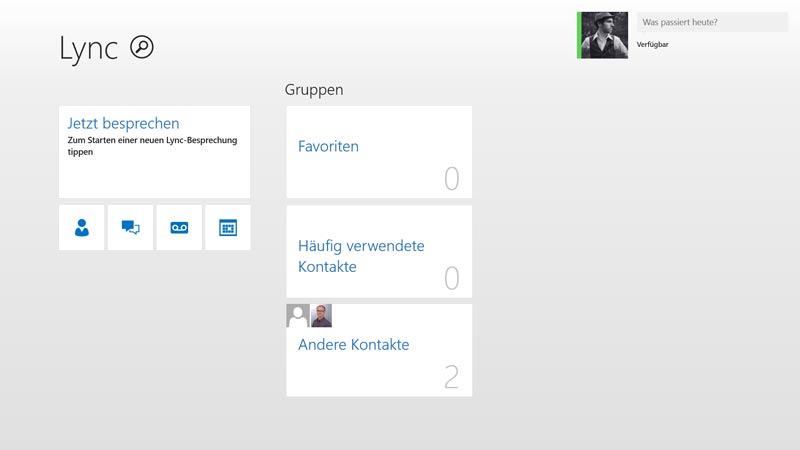Click the Verfügbar availability status
Image resolution: width=800 pixels, height=450 pixels.
pyautogui.click(x=653, y=44)
